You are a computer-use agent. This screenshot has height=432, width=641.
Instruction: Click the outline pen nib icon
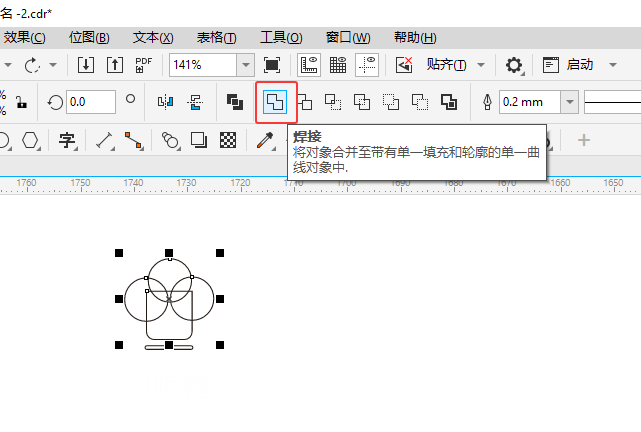(x=487, y=102)
